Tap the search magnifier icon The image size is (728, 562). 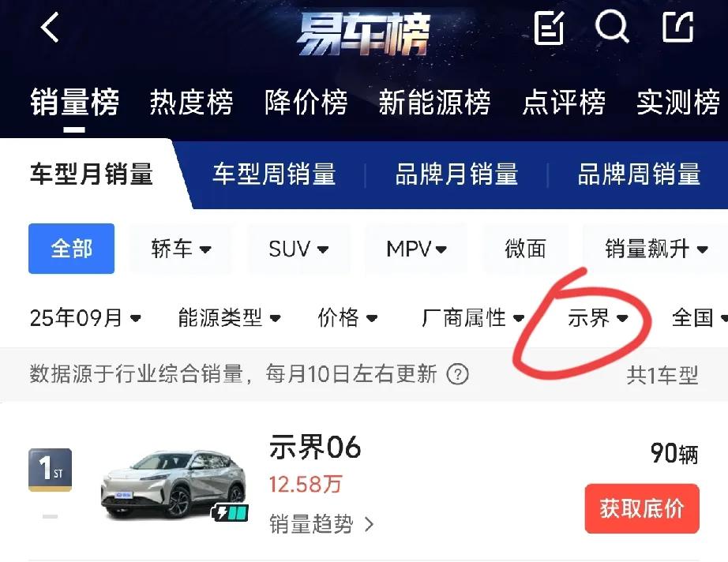[612, 27]
